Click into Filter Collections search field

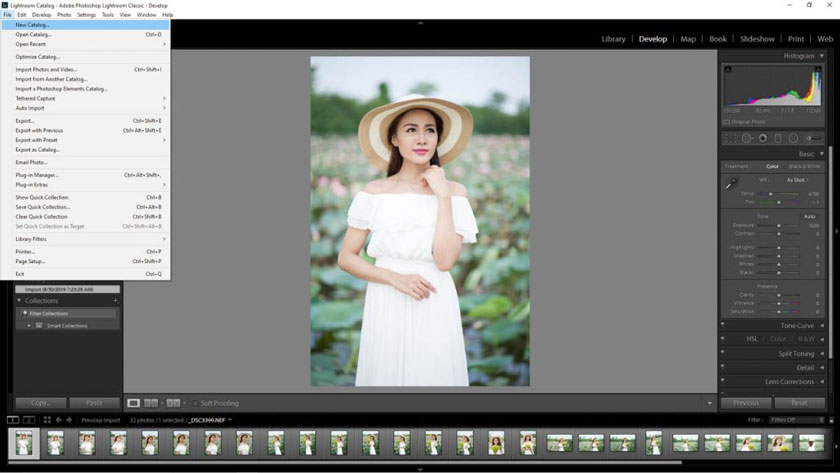click(68, 313)
